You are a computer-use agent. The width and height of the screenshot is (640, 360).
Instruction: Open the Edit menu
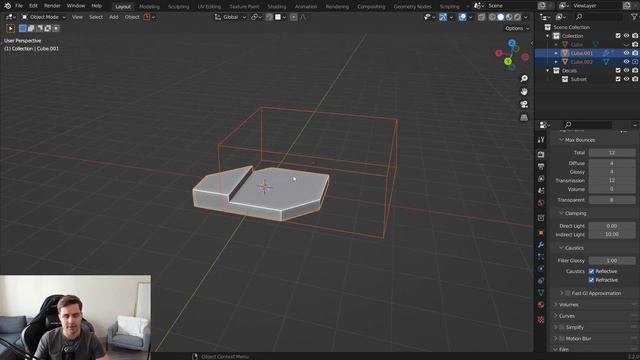point(33,6)
